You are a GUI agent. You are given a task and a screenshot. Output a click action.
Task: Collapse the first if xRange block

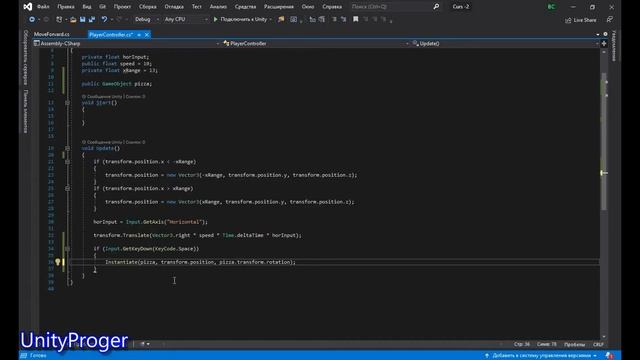pyautogui.click(x=67, y=162)
